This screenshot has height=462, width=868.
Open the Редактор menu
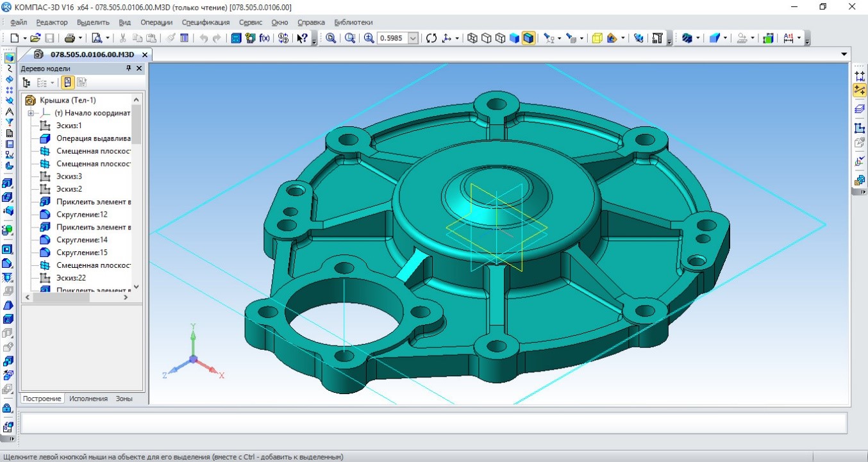click(52, 22)
